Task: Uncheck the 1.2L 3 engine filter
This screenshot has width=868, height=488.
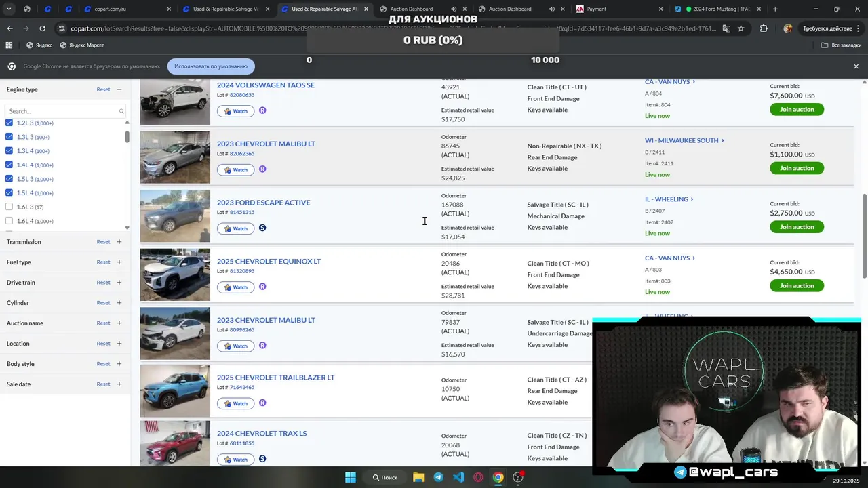Action: coord(9,123)
